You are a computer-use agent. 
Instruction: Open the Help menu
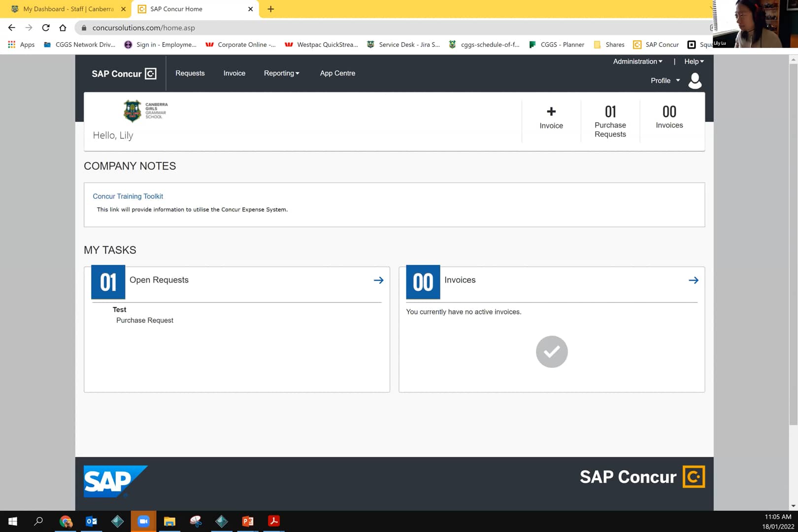693,61
